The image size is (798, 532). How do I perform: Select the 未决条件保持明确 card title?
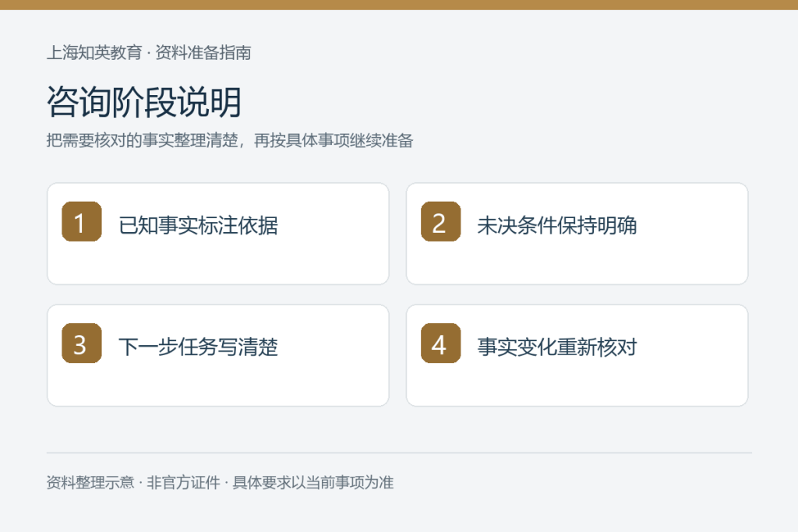tap(556, 225)
